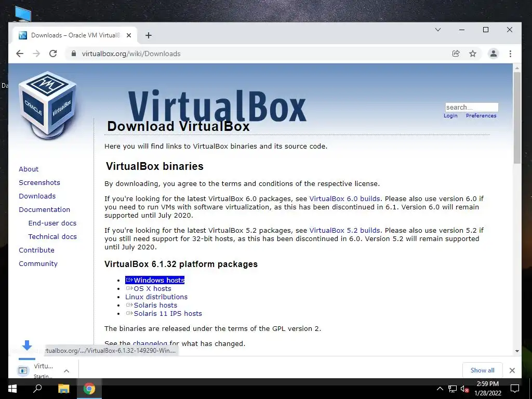Open End-user docs in the sidebar
The width and height of the screenshot is (532, 399).
coord(52,223)
